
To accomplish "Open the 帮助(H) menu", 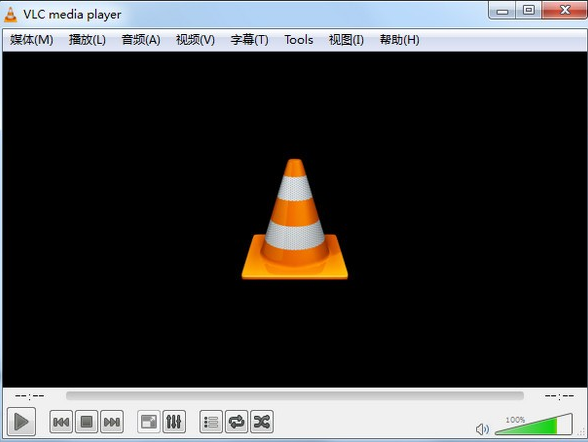I will click(x=399, y=40).
